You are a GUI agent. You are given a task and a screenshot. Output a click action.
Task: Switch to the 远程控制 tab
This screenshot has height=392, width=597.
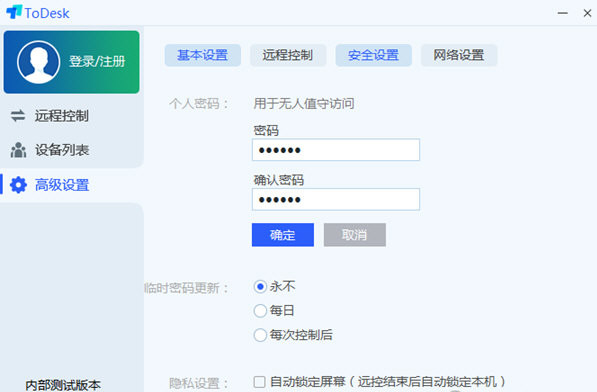(288, 55)
